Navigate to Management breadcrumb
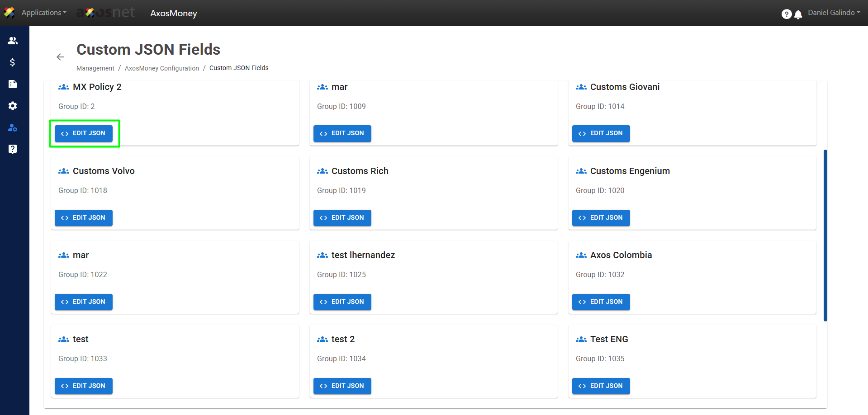The height and width of the screenshot is (415, 868). 95,68
